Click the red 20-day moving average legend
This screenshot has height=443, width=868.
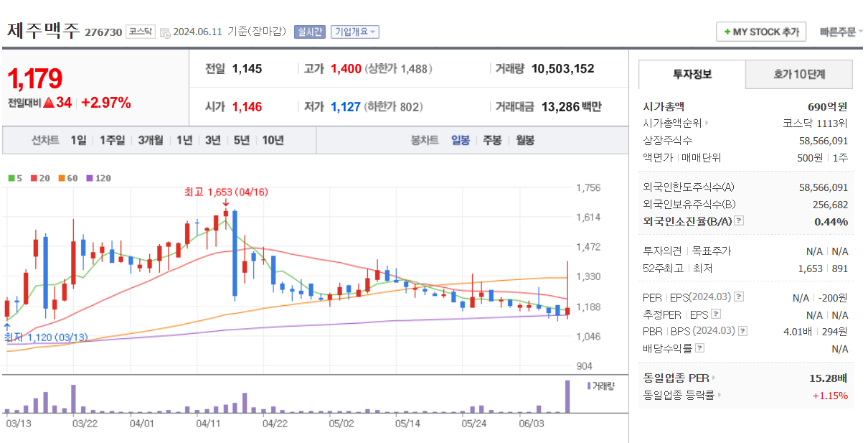click(40, 177)
